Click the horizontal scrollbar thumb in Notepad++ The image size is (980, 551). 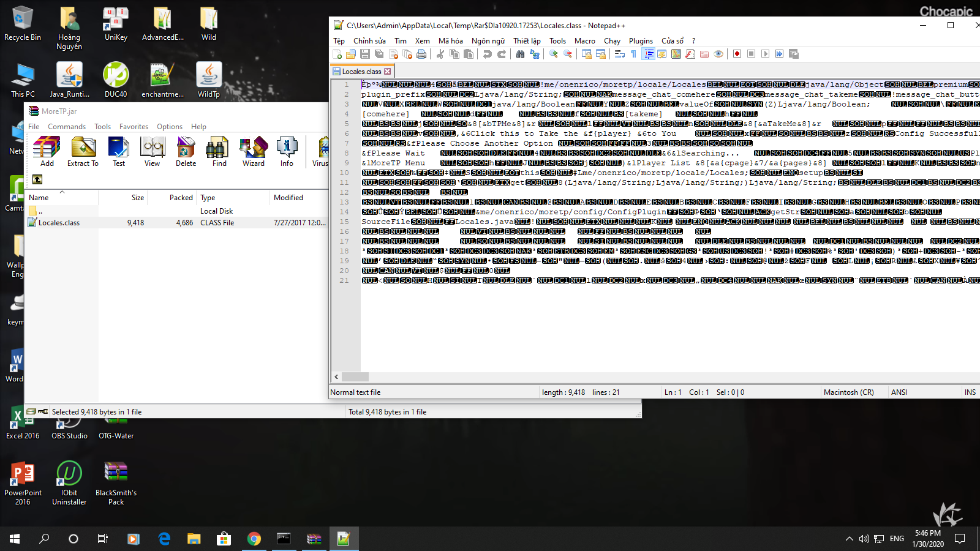355,377
